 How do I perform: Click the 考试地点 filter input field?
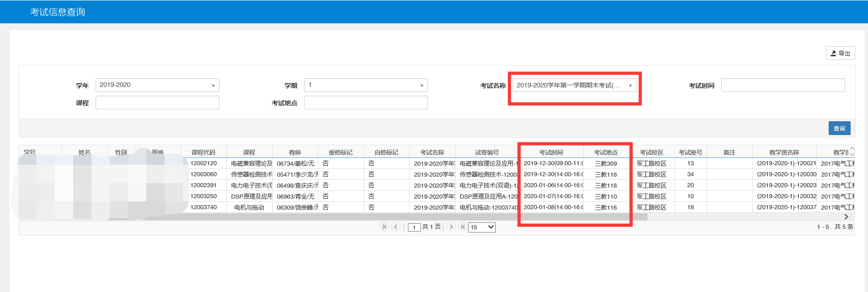366,103
